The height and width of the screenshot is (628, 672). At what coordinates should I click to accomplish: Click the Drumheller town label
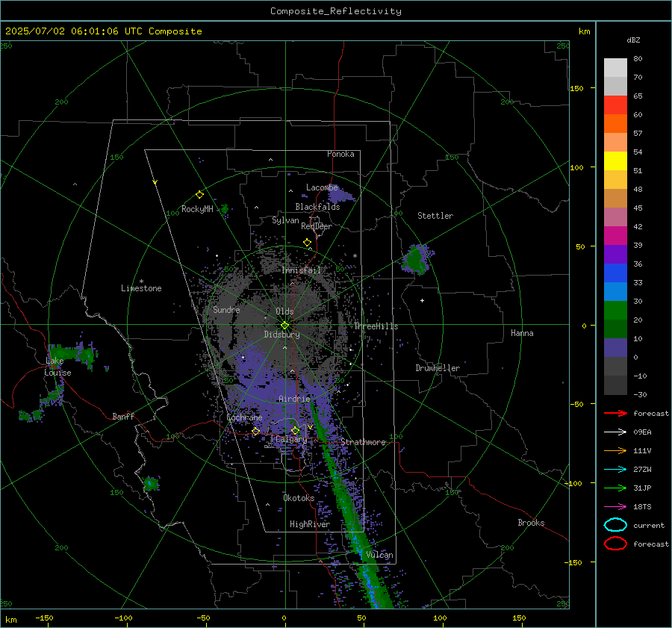pos(438,368)
